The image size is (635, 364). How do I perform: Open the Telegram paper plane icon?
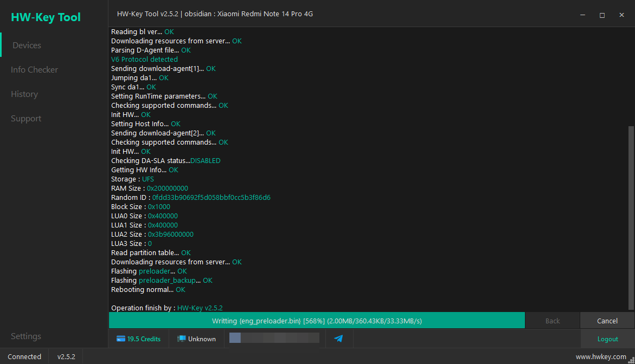pyautogui.click(x=338, y=339)
